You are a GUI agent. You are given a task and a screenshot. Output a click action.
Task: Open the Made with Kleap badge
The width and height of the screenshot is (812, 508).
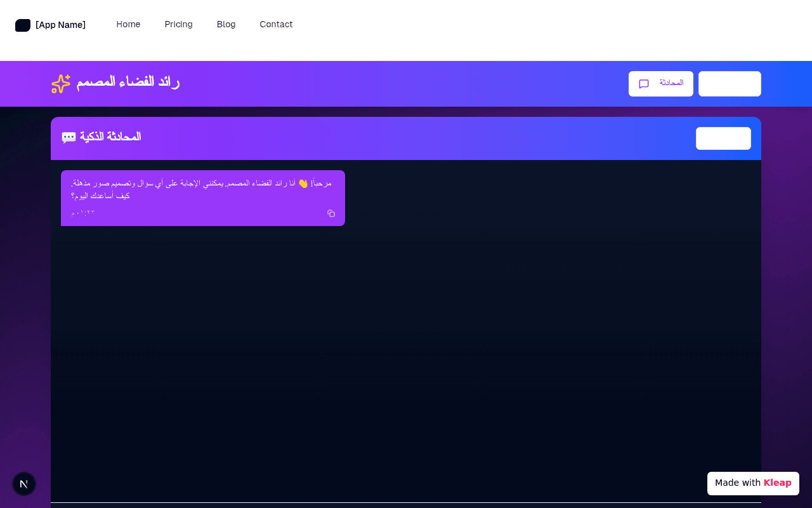tap(753, 483)
